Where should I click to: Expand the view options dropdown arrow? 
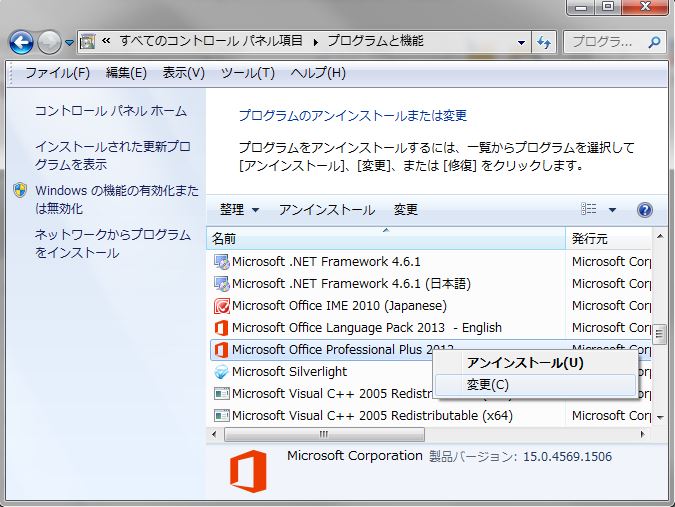612,210
